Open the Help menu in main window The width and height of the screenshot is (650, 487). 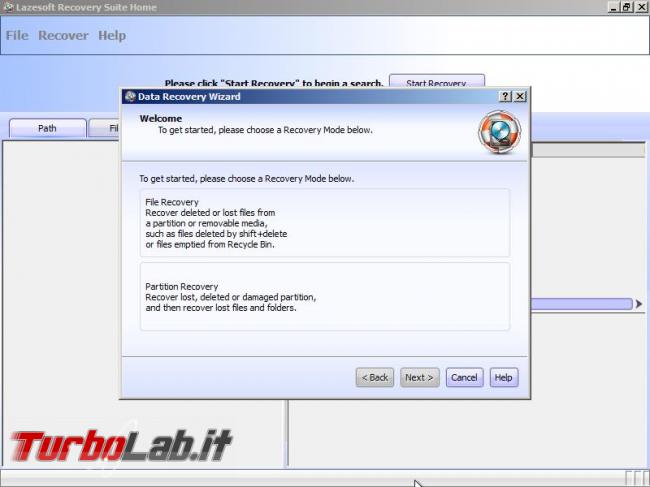112,36
